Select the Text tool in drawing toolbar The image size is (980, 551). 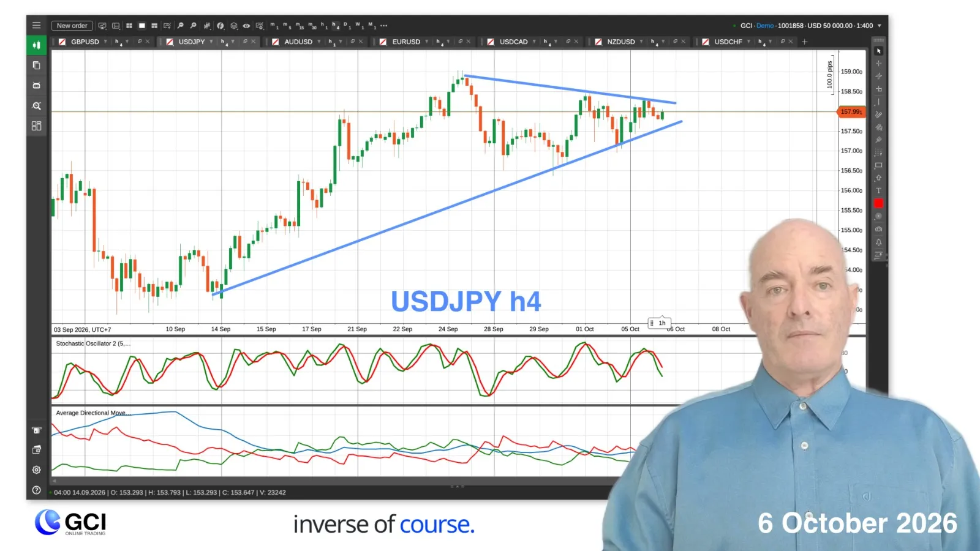click(x=878, y=190)
